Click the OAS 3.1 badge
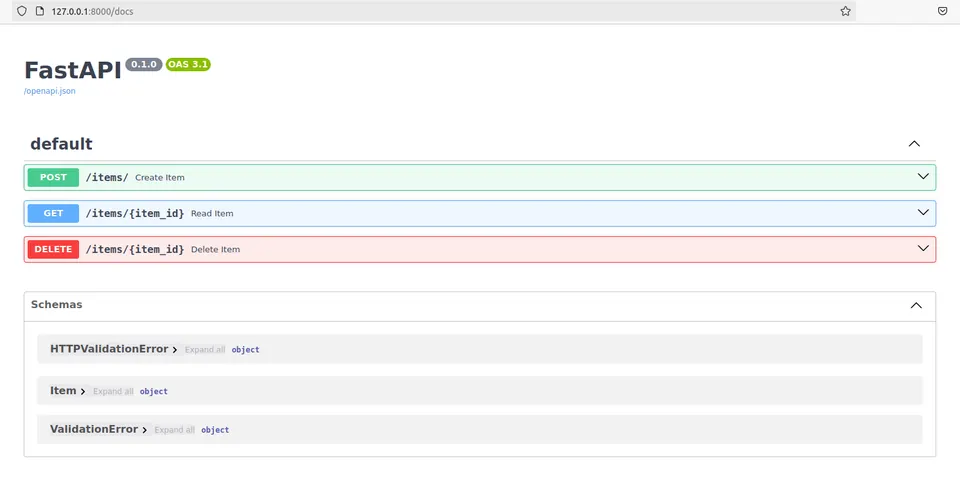Image resolution: width=960 pixels, height=495 pixels. pos(188,64)
